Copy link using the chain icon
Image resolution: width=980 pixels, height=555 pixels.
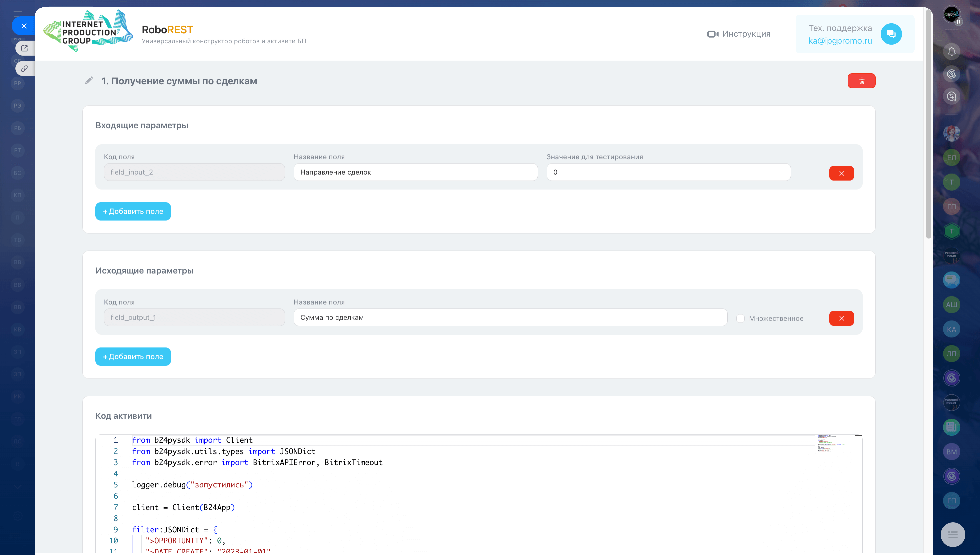[x=25, y=69]
